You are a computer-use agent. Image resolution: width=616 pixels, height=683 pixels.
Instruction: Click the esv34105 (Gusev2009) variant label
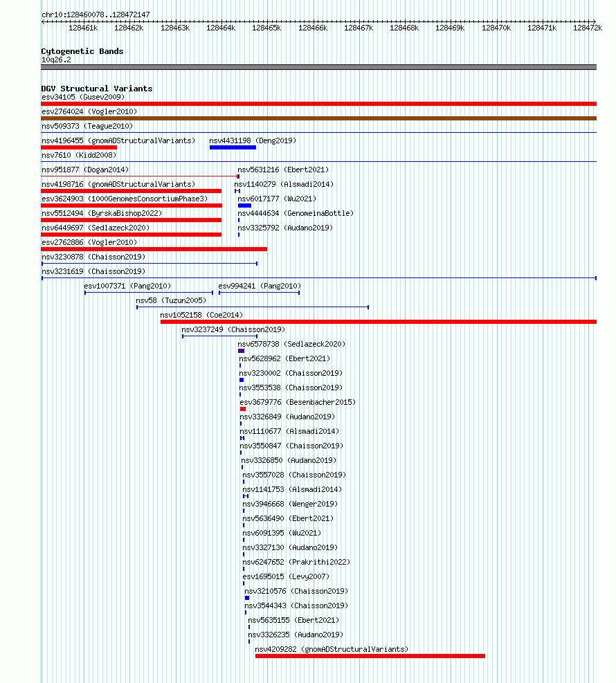(83, 97)
